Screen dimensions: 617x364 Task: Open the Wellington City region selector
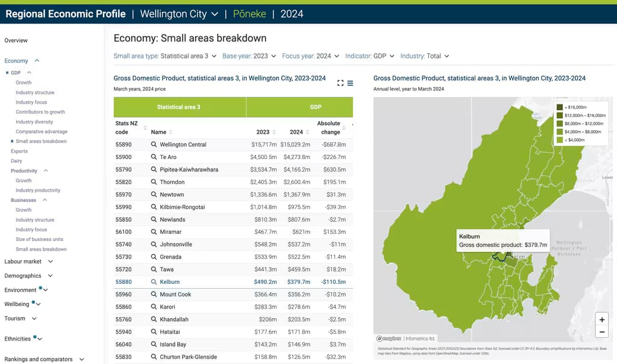tap(178, 14)
